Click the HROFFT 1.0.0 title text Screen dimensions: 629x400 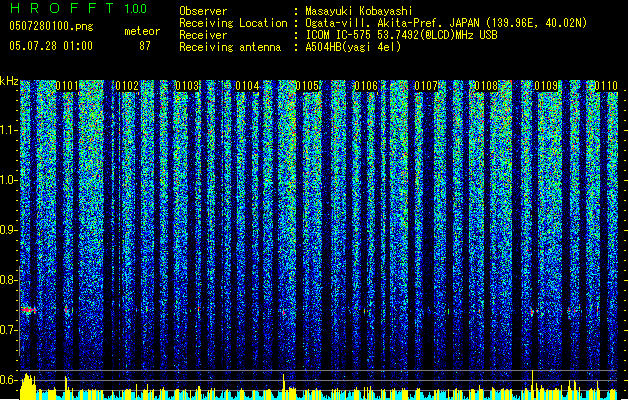click(x=79, y=8)
